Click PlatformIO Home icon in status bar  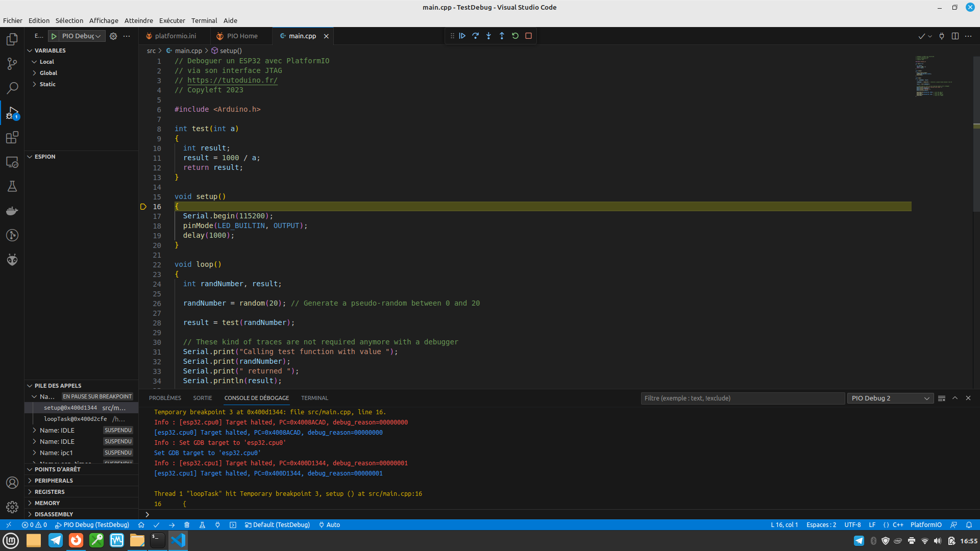tap(141, 524)
